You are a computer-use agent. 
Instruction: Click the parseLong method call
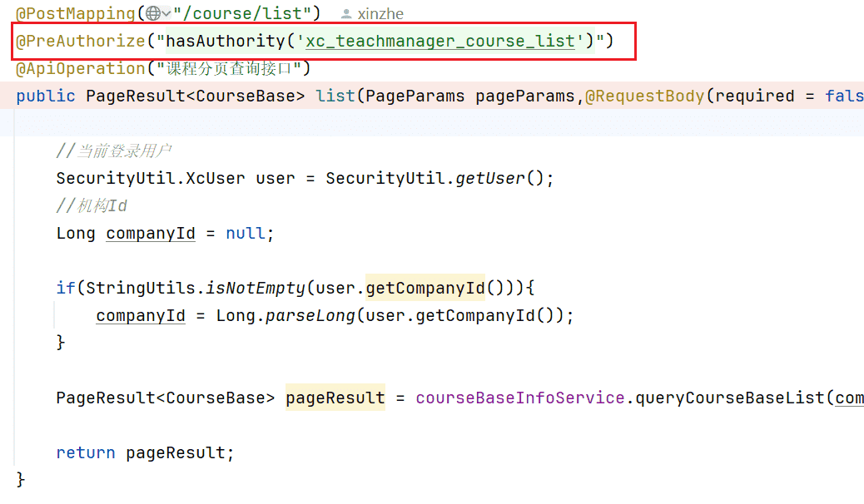[x=301, y=315]
